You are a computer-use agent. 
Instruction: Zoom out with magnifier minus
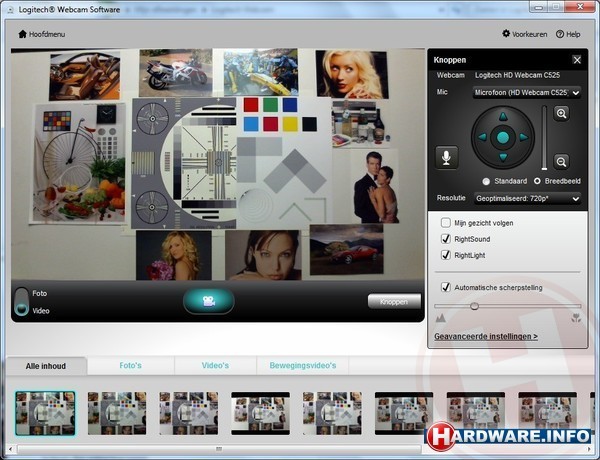click(x=561, y=161)
